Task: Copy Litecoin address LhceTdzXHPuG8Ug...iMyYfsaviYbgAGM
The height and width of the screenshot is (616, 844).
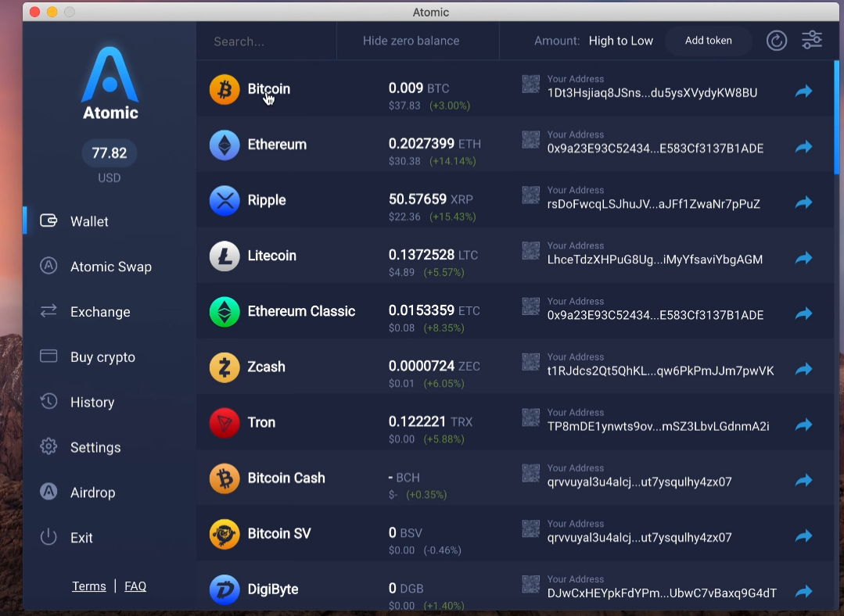Action: [x=655, y=260]
